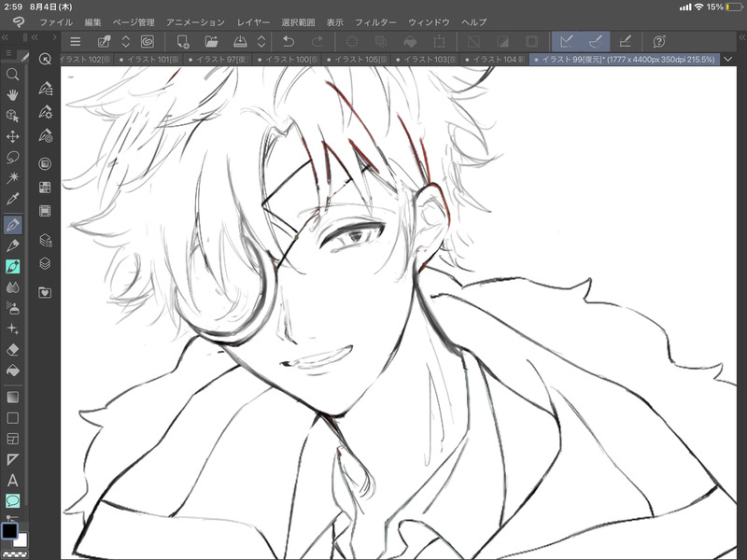Select the Ruler triangle tool
Image resolution: width=747 pixels, height=560 pixels.
click(13, 459)
